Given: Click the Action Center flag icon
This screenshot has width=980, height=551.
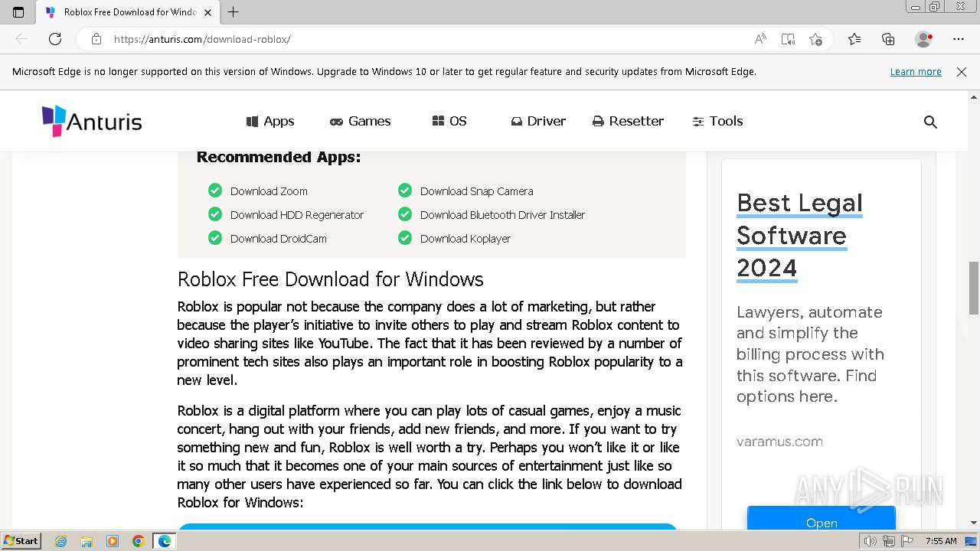Looking at the screenshot, I should [x=906, y=541].
